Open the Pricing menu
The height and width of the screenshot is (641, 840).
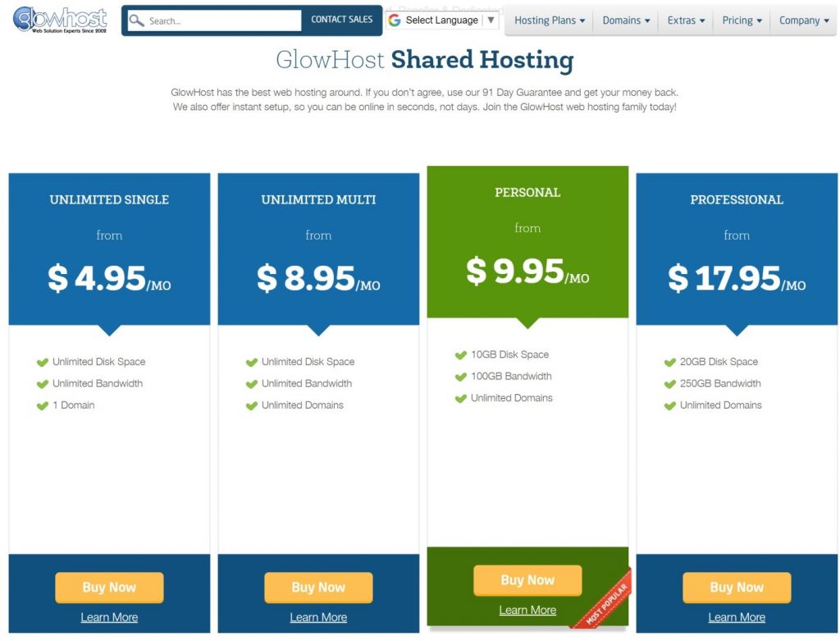point(742,21)
